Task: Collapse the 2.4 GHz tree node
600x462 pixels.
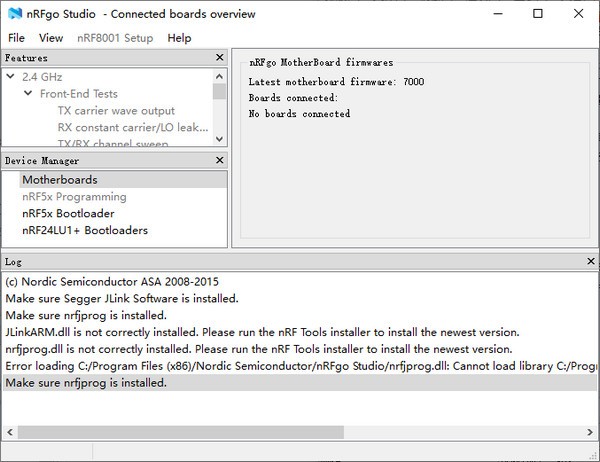Action: click(x=11, y=76)
